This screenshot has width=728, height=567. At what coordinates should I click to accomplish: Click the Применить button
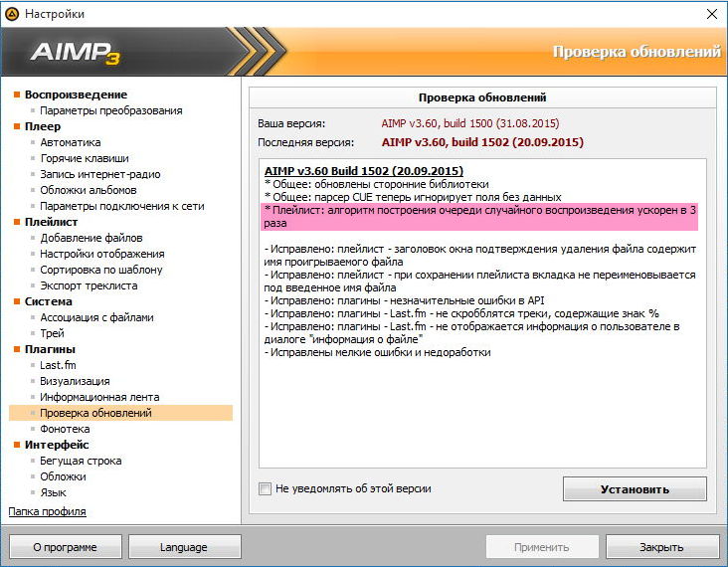coord(541,547)
